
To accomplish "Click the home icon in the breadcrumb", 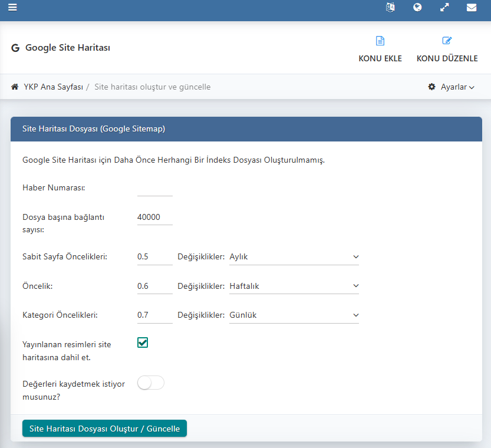I will click(15, 87).
